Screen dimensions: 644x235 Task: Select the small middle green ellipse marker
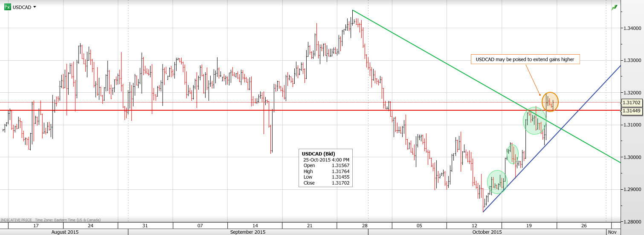click(512, 153)
